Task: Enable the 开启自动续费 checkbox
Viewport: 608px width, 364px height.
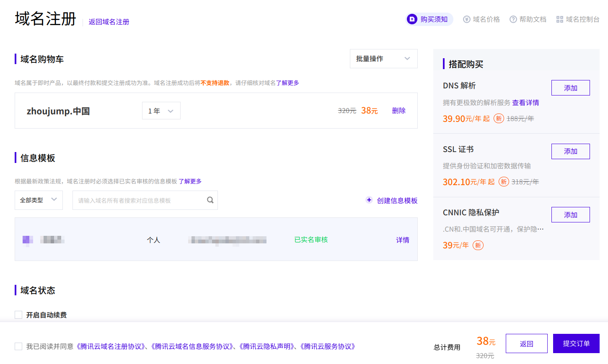Action: pyautogui.click(x=18, y=315)
